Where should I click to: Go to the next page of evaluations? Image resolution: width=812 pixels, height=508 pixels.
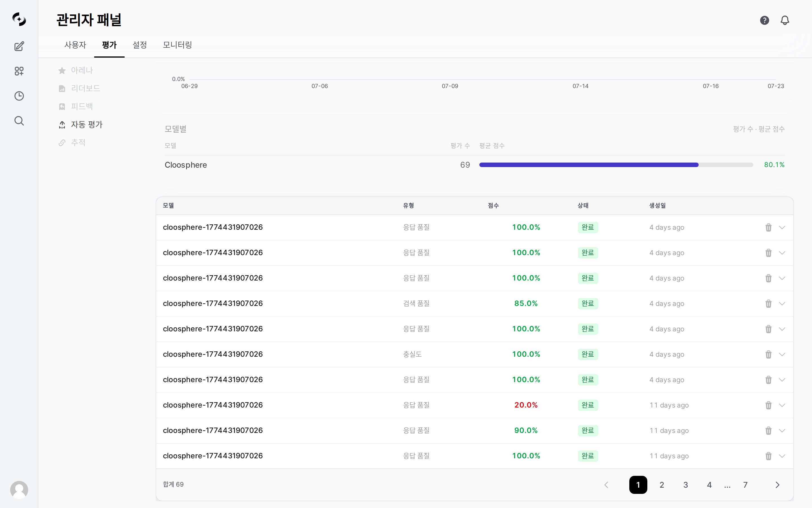tap(777, 485)
